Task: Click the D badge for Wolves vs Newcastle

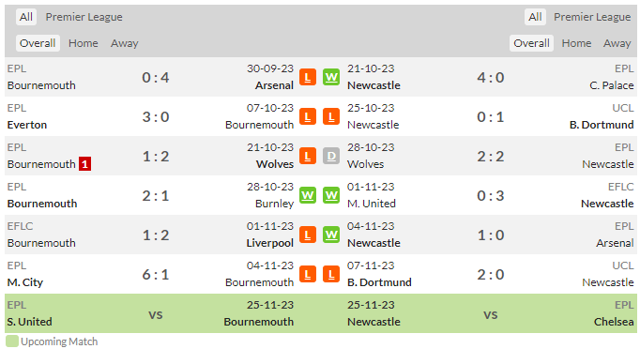Action: (x=331, y=156)
